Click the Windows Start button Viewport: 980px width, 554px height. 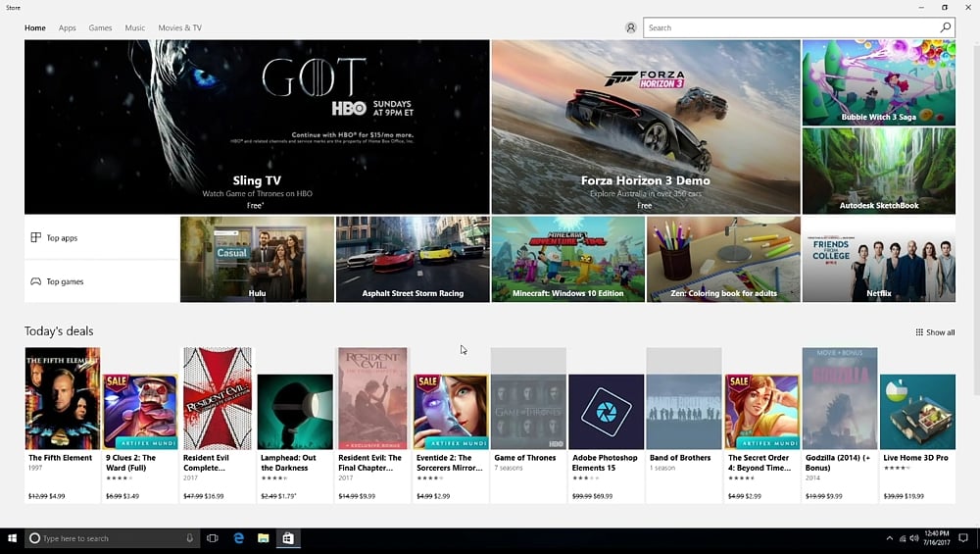coord(12,538)
